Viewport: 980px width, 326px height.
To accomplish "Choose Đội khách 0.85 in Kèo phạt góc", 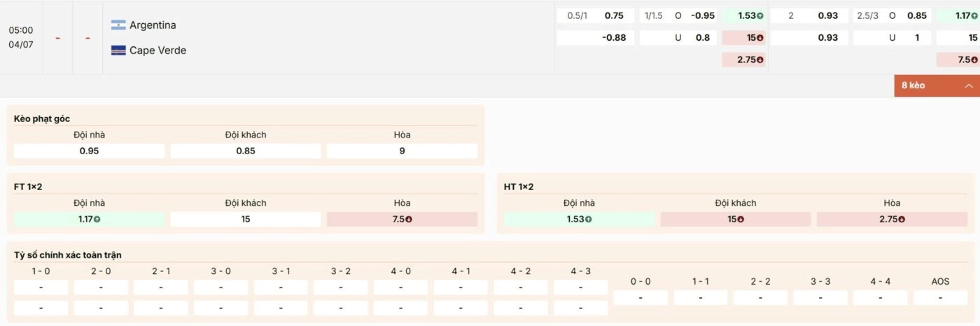I will click(x=246, y=151).
